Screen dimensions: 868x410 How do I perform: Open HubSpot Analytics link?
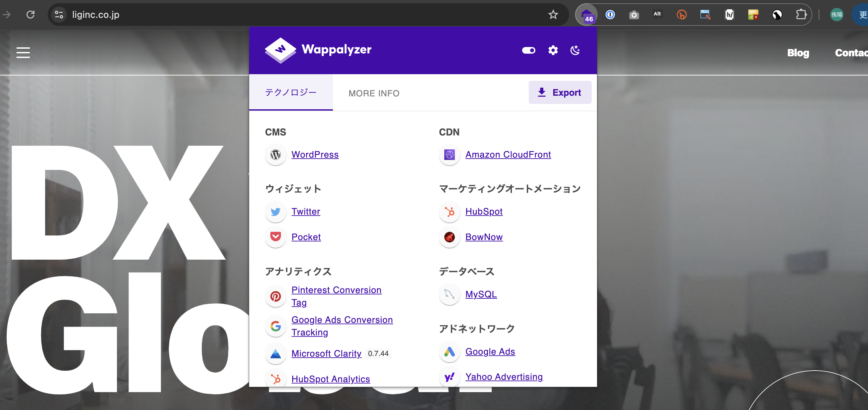click(x=331, y=379)
